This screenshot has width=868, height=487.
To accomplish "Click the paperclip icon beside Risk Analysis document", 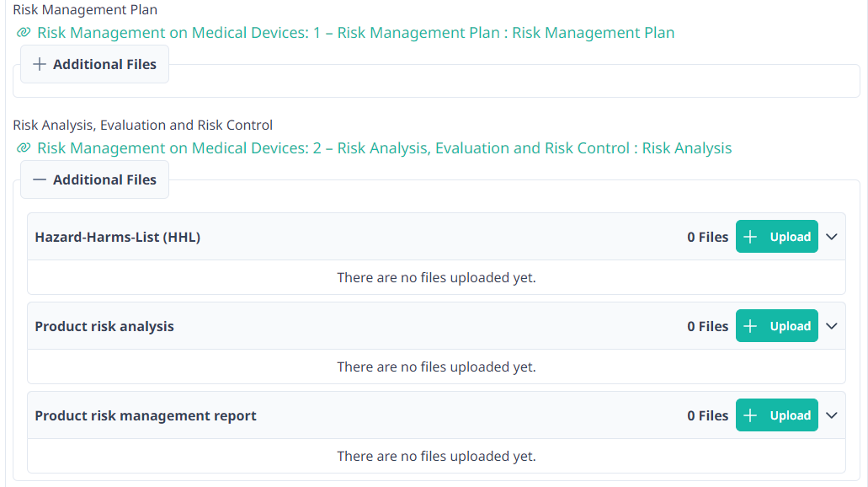I will 24,147.
